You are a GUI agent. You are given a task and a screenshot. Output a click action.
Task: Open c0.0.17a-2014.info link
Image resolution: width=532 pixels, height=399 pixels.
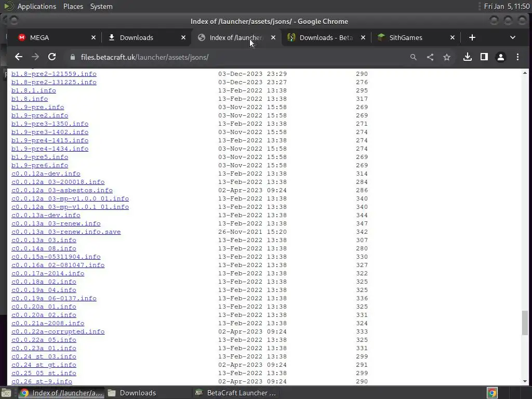point(48,273)
